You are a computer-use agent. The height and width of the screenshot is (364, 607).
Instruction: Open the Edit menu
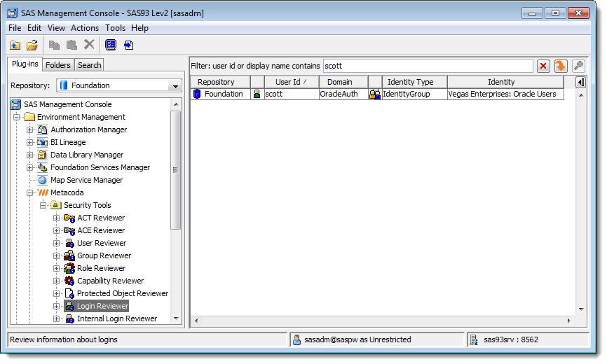34,28
